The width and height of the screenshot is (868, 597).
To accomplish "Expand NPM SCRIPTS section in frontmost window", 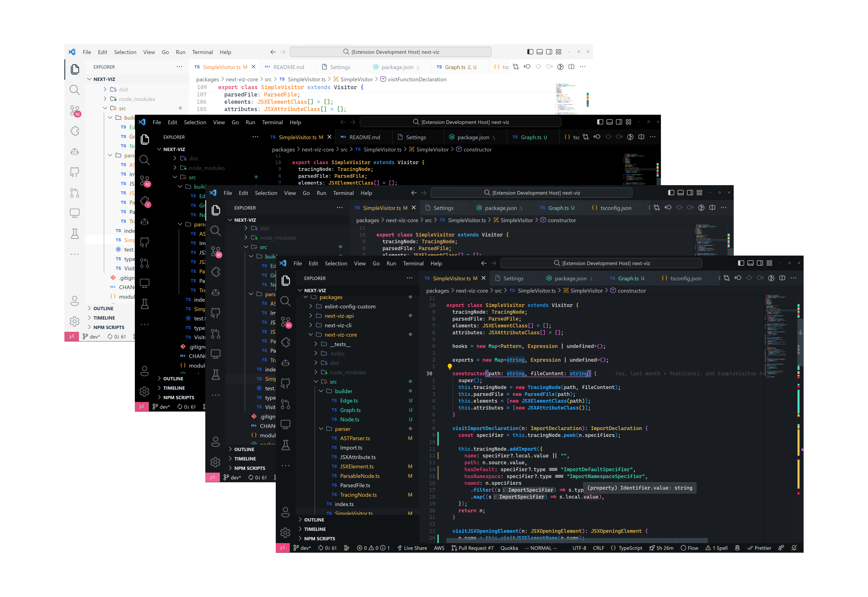I will [319, 539].
